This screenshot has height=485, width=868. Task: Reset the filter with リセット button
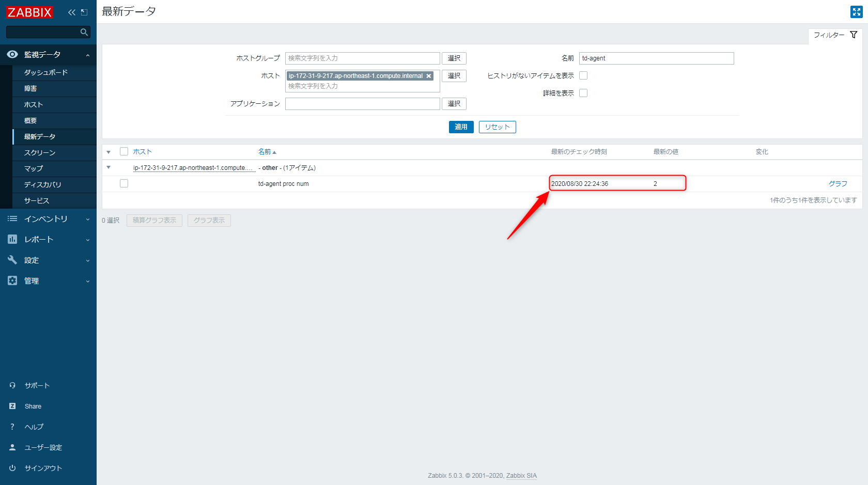(498, 127)
